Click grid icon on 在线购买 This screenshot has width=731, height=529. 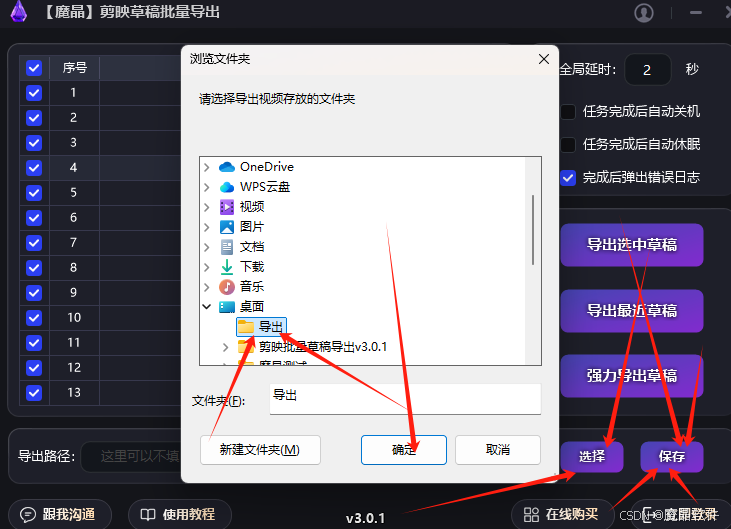(531, 515)
